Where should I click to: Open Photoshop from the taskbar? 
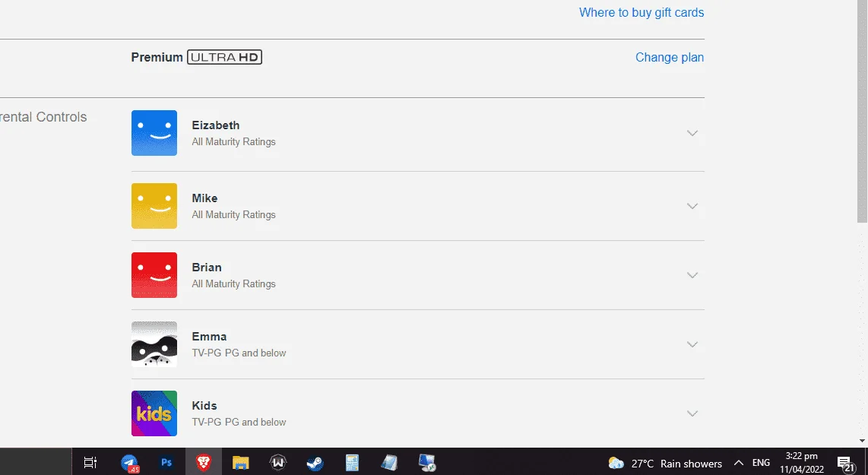click(x=166, y=462)
